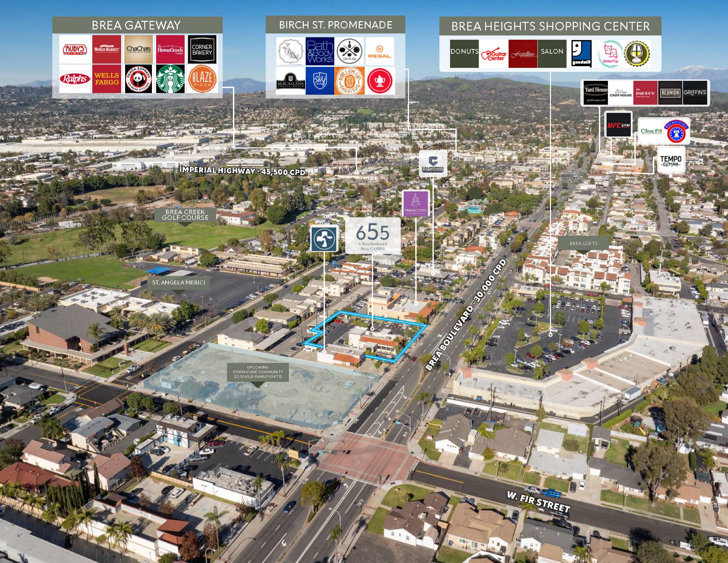
Task: Click the Fratellino logo
Action: click(523, 54)
